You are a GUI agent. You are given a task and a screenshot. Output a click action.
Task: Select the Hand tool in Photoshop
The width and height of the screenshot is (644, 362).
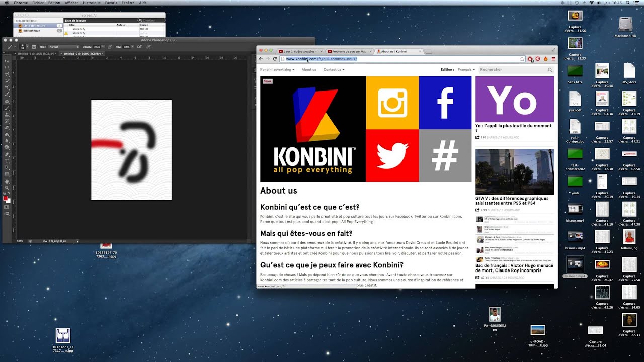(x=7, y=181)
